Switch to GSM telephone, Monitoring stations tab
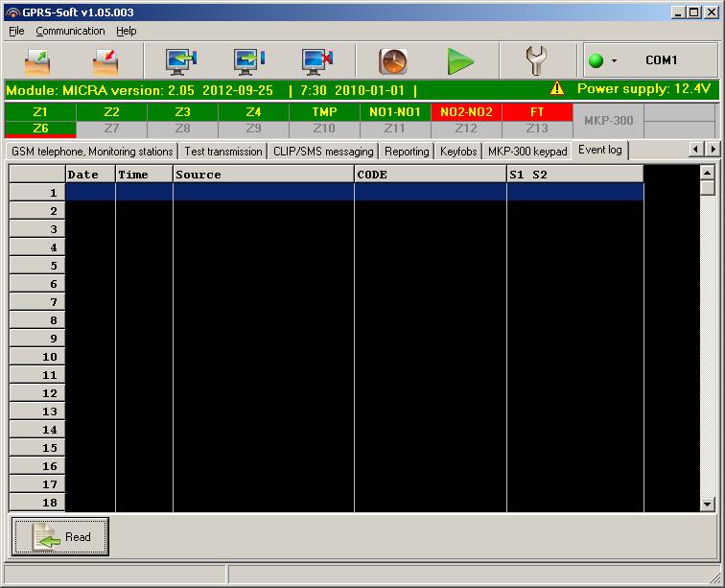This screenshot has width=725, height=588. click(x=92, y=152)
